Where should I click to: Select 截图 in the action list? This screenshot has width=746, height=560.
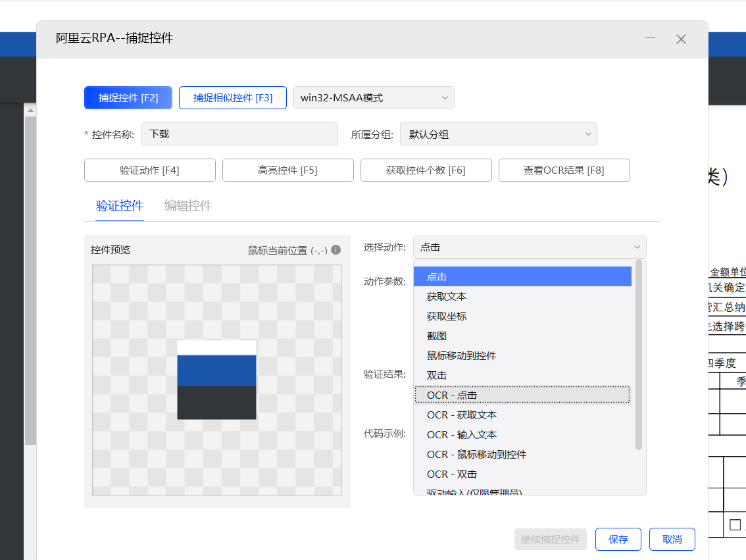(x=522, y=336)
